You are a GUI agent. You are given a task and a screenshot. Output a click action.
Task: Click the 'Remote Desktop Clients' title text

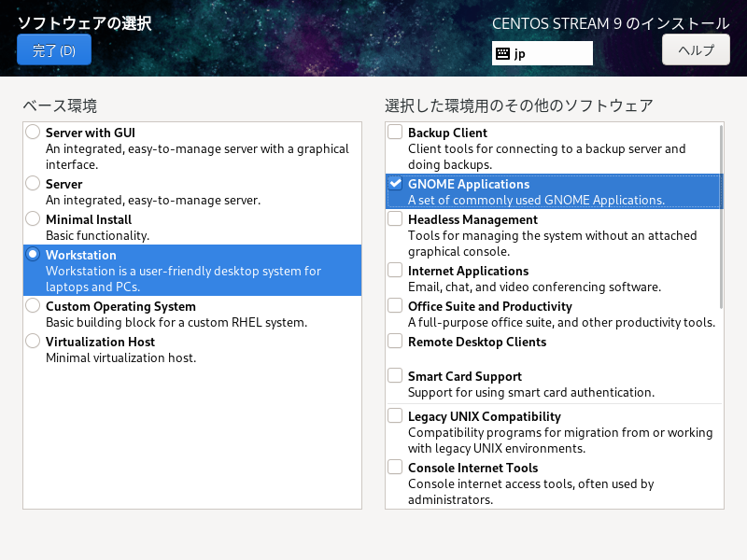pos(477,343)
